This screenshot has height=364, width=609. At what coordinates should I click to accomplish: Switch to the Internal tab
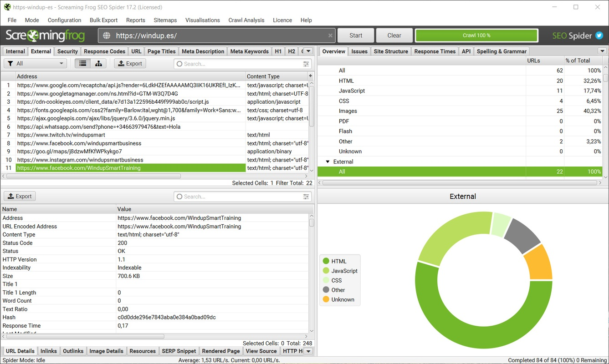[x=15, y=51]
